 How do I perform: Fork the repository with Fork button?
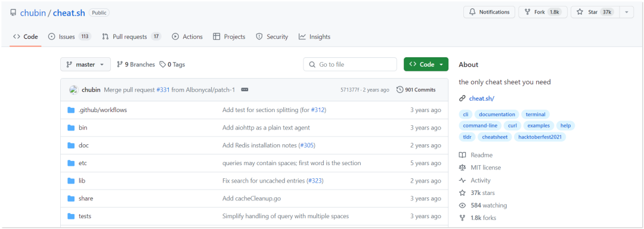pos(543,12)
